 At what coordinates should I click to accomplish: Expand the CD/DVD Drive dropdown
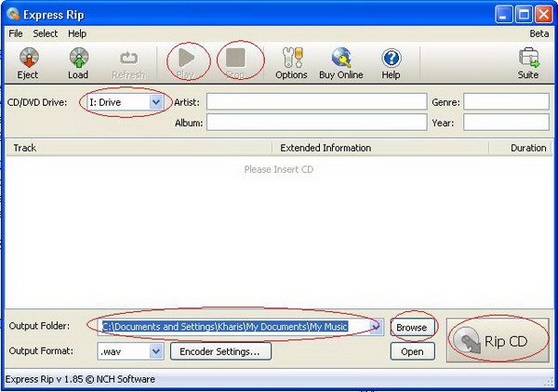click(156, 102)
